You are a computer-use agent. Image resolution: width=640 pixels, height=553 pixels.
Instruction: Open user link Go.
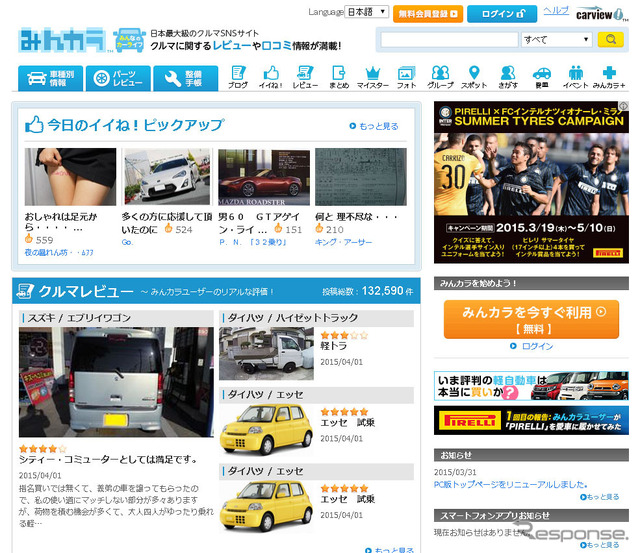(x=127, y=242)
